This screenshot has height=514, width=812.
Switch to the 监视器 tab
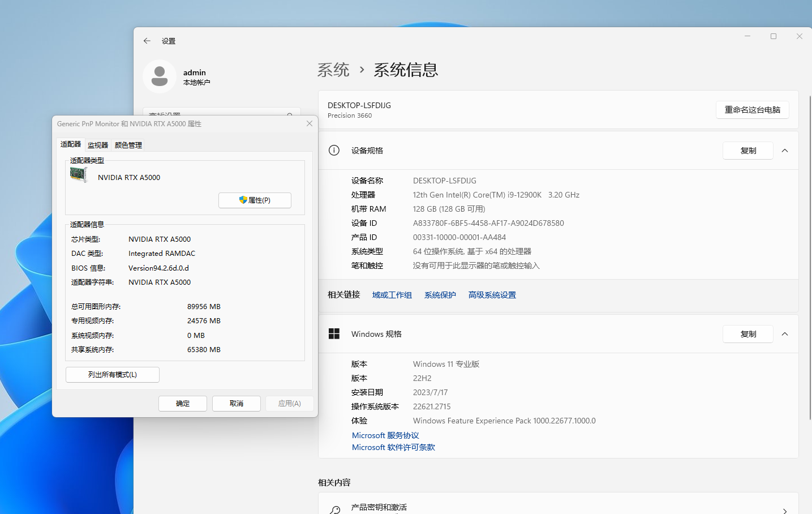[98, 145]
